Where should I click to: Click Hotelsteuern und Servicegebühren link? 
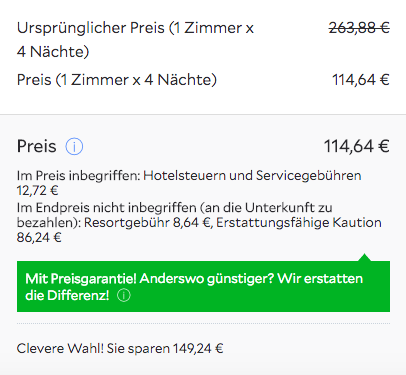(252, 176)
